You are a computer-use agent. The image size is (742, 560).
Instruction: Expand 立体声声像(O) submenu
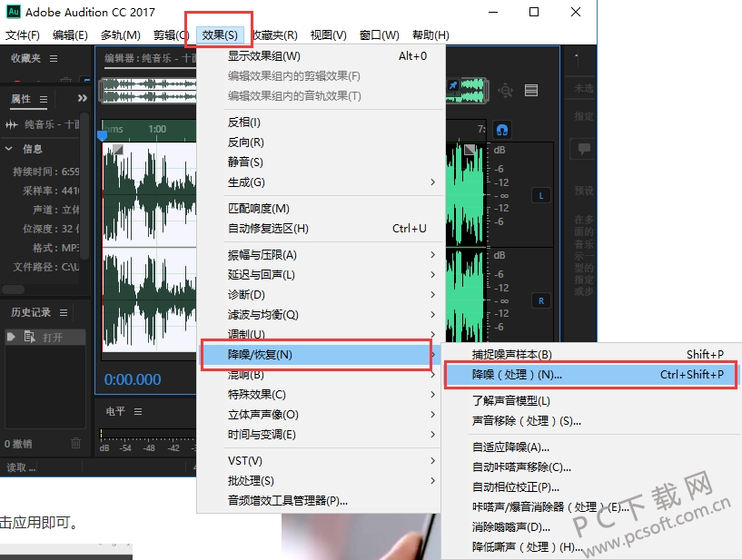pos(321,414)
